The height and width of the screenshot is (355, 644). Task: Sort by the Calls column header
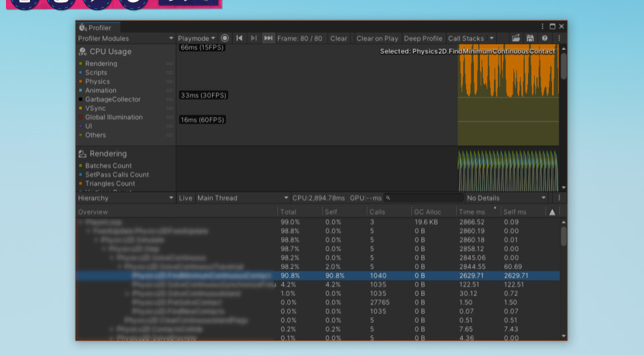point(389,212)
